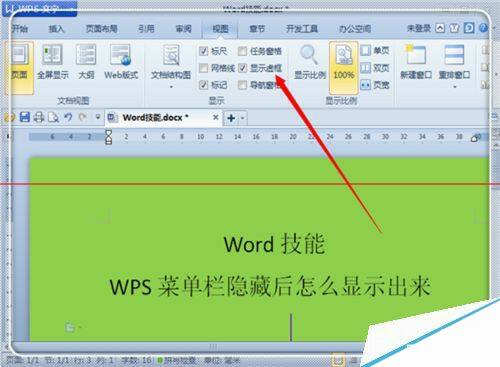Undo the last action
This screenshot has height=367, width=500.
[x=68, y=117]
